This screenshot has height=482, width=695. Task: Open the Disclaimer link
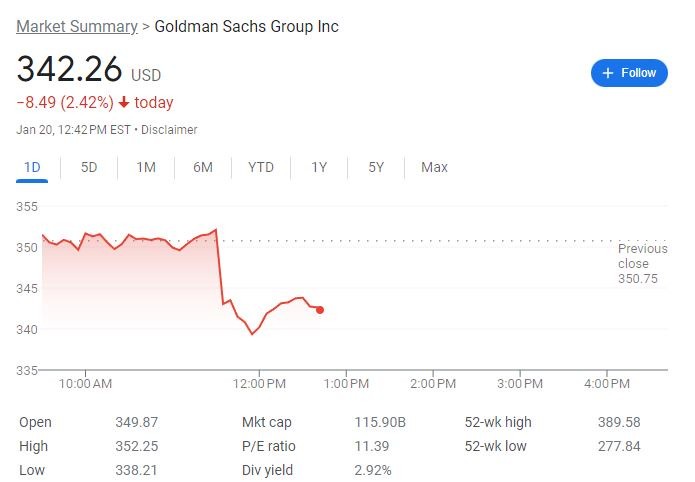pos(169,130)
